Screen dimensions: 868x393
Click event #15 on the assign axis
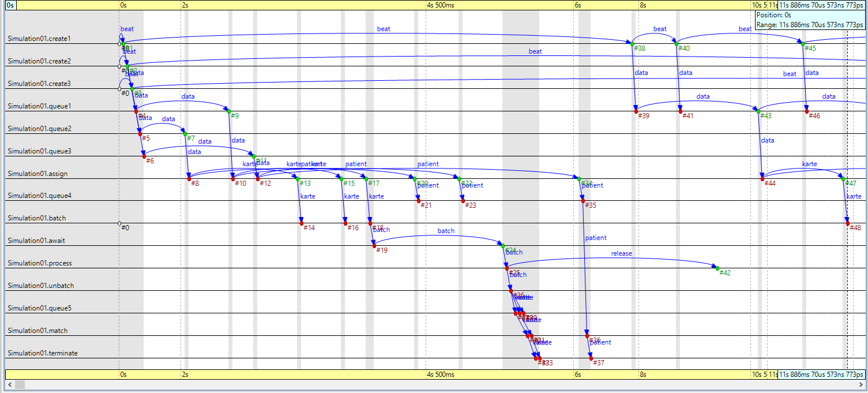341,179
